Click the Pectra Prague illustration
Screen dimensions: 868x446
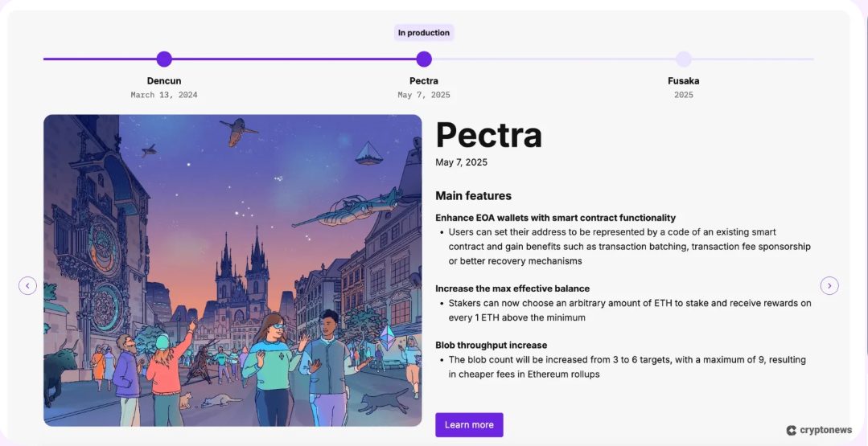232,270
